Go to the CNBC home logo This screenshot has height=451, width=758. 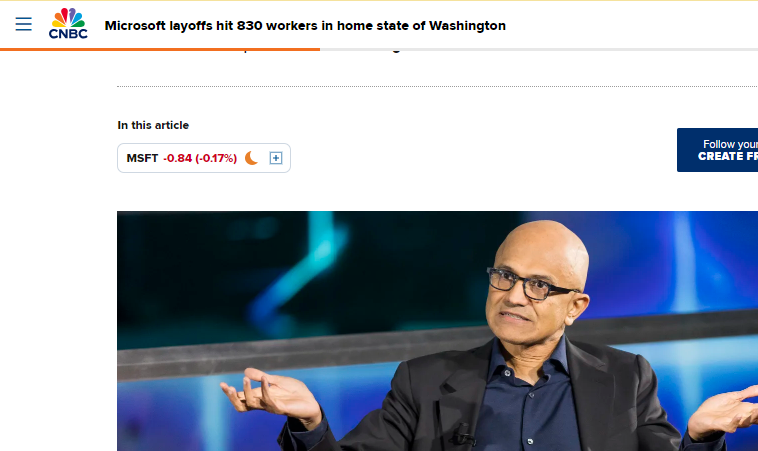coord(68,23)
